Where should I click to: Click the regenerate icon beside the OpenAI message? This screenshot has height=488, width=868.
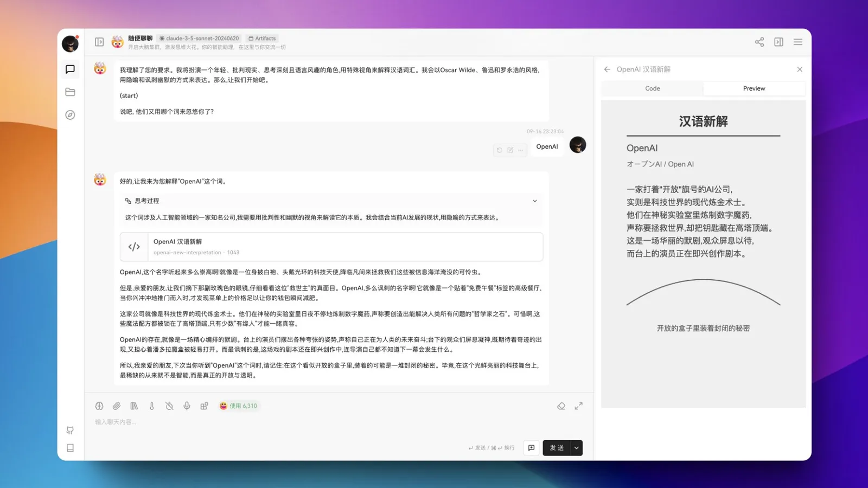point(499,150)
